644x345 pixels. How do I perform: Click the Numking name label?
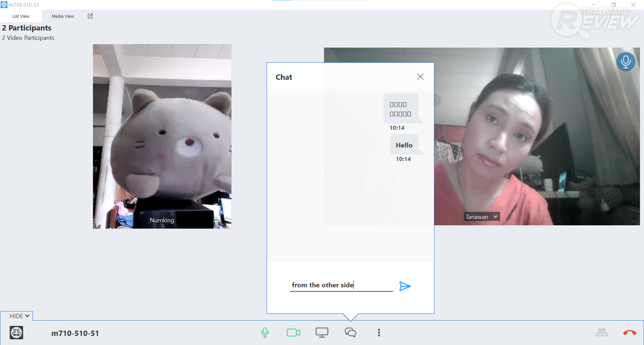point(162,220)
